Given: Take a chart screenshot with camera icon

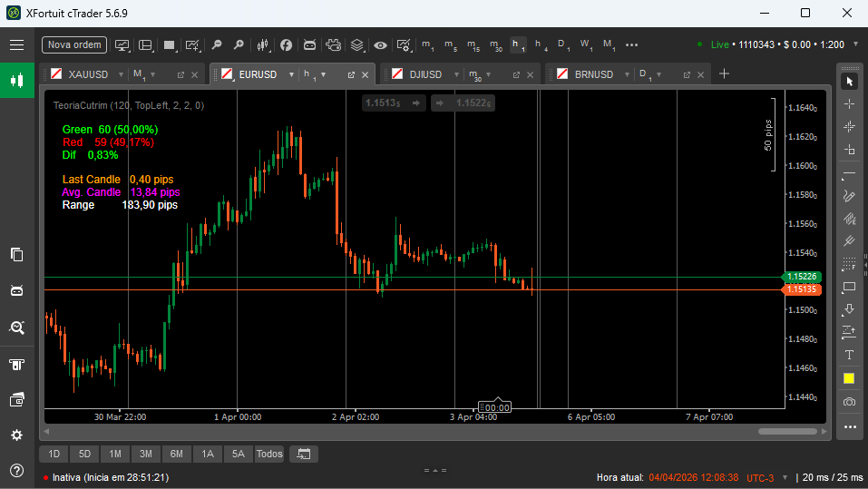Looking at the screenshot, I should (849, 401).
